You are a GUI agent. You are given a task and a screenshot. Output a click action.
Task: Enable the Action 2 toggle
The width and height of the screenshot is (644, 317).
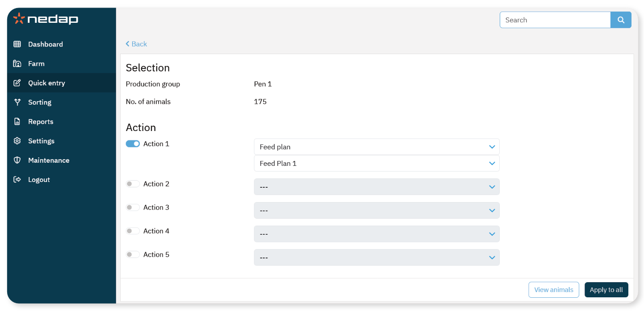133,184
